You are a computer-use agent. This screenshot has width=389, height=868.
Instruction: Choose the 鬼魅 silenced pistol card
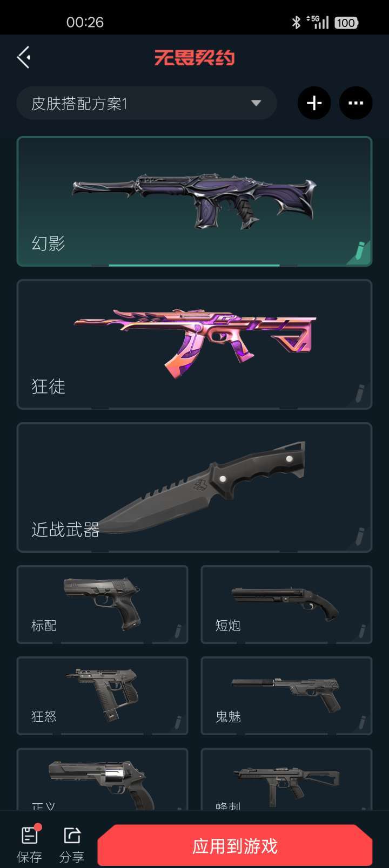pyautogui.click(x=286, y=696)
